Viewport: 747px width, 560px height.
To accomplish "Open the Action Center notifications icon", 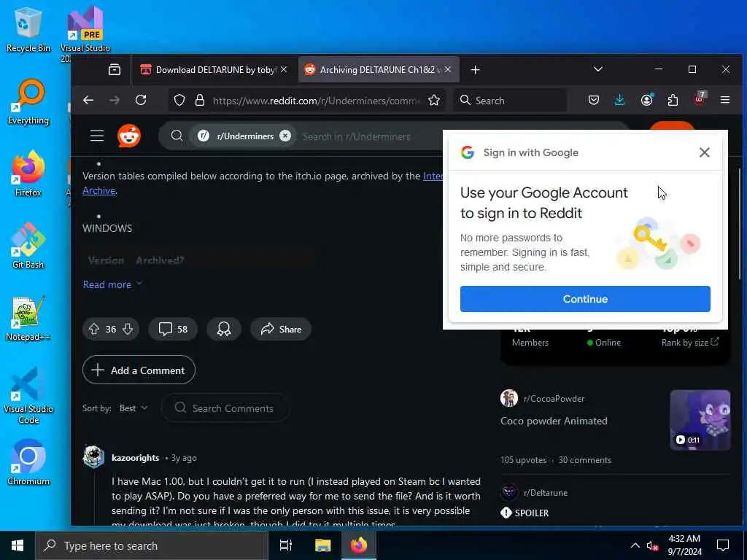I will [723, 545].
